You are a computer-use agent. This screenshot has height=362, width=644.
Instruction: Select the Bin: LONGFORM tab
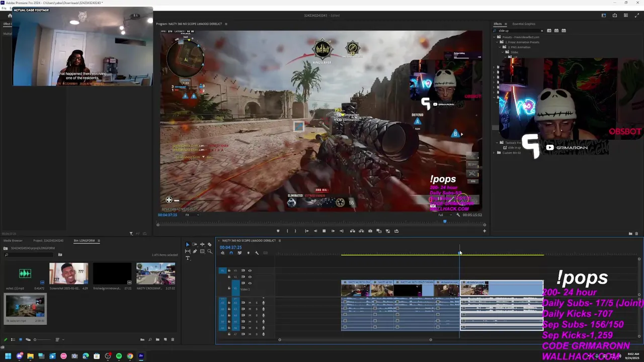tap(84, 240)
